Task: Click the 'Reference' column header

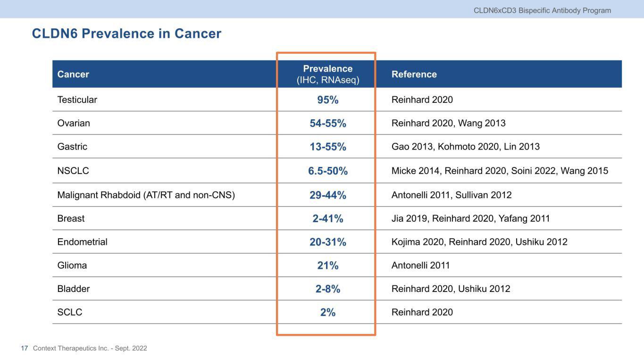Action: [414, 74]
